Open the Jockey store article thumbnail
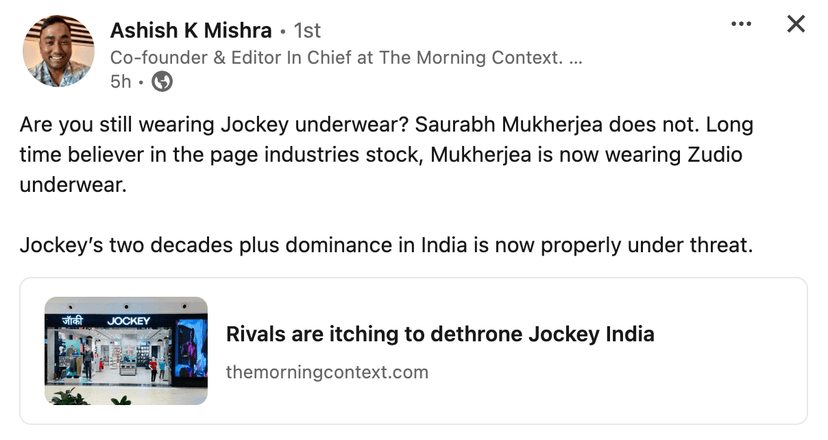This screenshot has width=828, height=440. coord(126,350)
